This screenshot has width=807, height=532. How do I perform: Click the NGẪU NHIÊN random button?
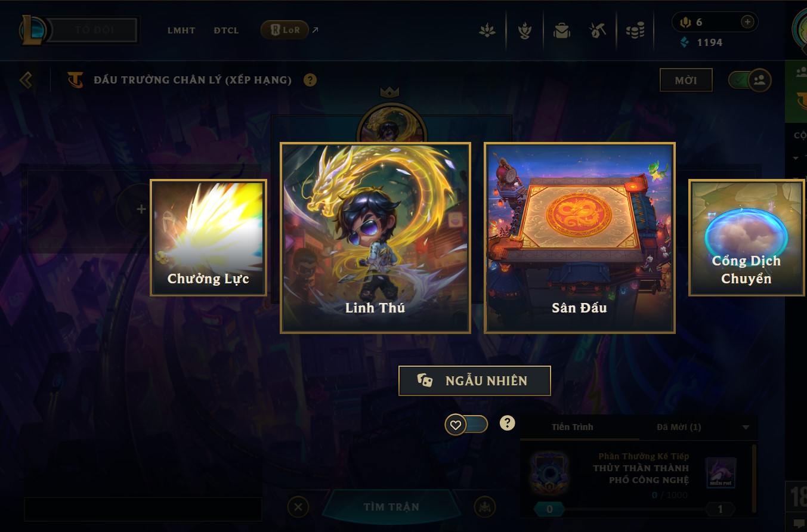point(475,381)
